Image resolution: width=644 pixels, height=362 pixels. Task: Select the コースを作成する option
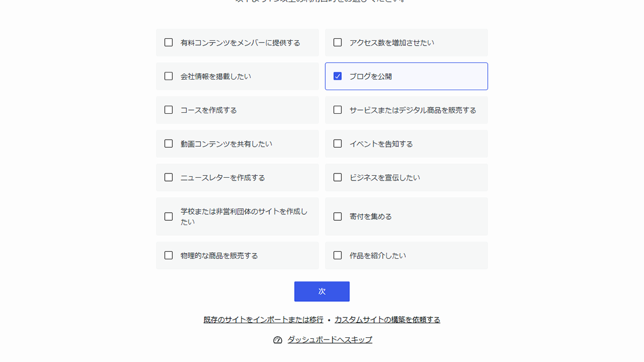[169, 110]
